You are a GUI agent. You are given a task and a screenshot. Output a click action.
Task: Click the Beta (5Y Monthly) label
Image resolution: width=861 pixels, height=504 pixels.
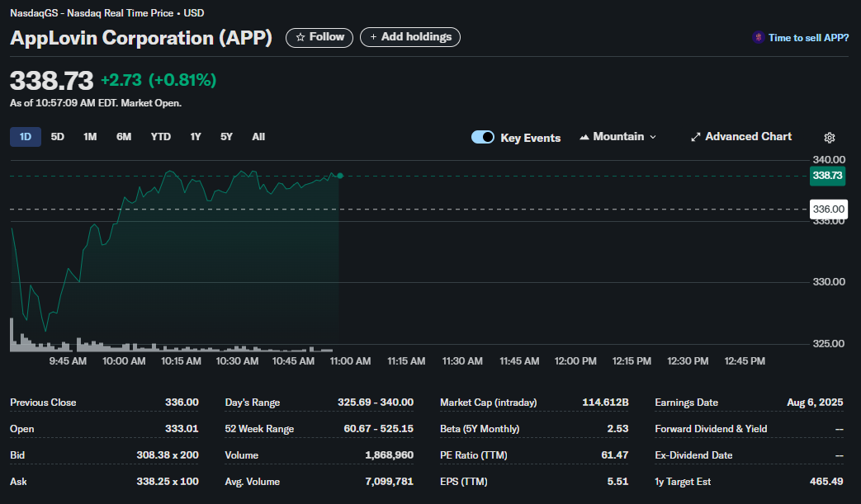(x=480, y=429)
